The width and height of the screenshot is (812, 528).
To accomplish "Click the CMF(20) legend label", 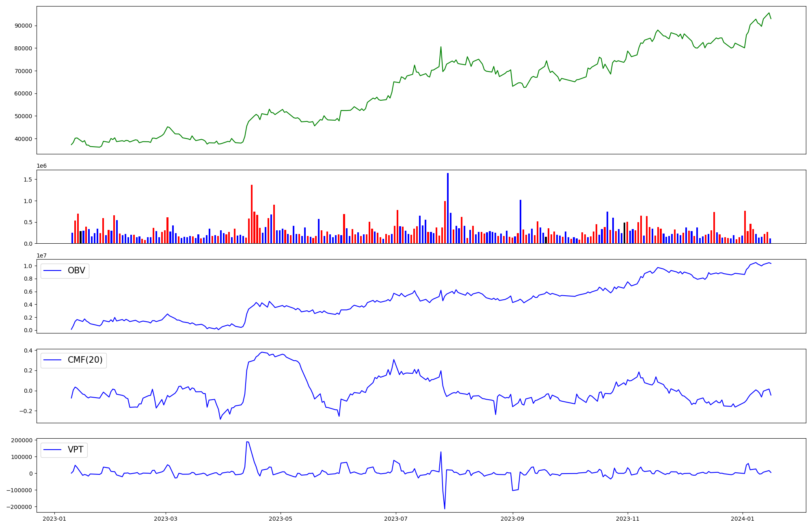I will tap(85, 360).
